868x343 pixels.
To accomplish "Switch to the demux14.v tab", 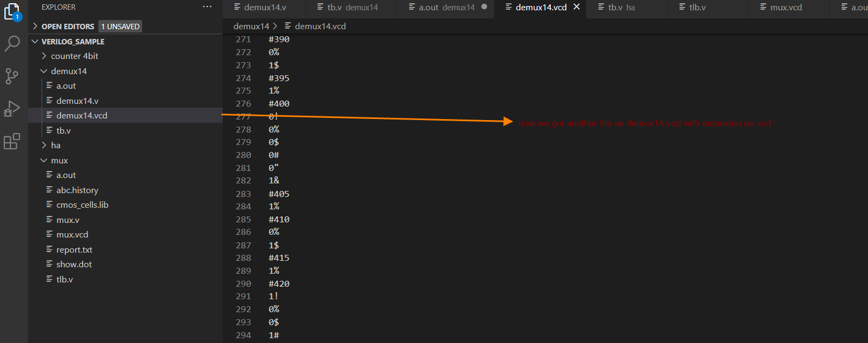I will tap(264, 8).
